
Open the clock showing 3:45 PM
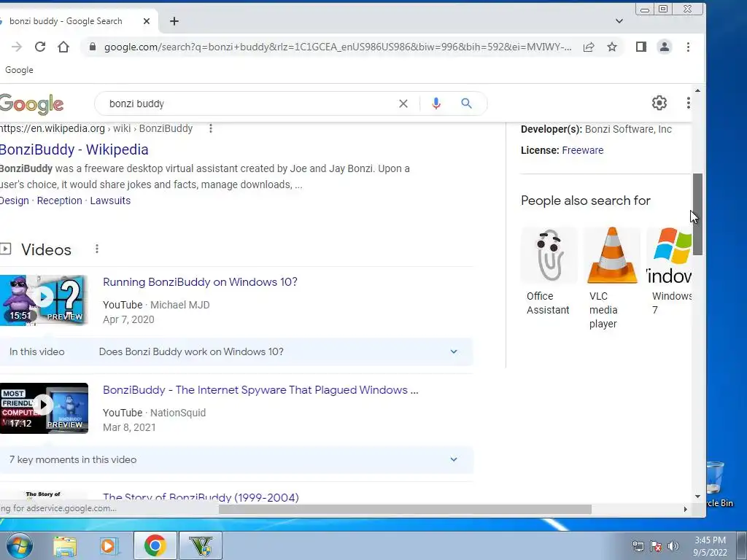click(x=710, y=546)
